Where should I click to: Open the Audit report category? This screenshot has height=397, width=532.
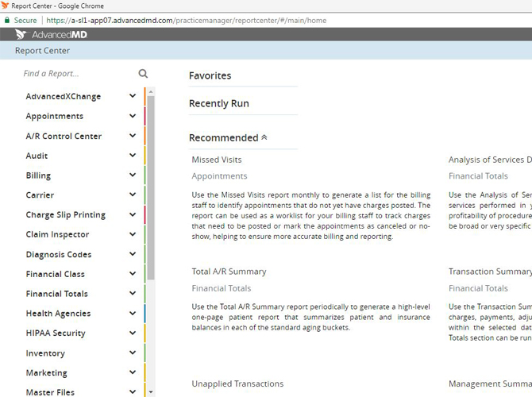37,156
